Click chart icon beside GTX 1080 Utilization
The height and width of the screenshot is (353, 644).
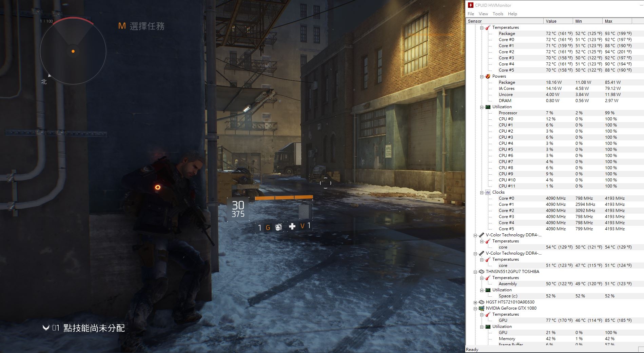tap(488, 327)
